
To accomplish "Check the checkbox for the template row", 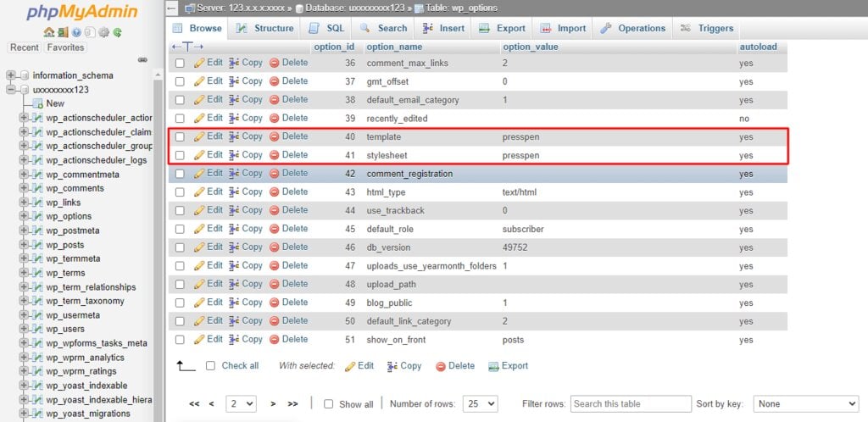I will (x=179, y=137).
